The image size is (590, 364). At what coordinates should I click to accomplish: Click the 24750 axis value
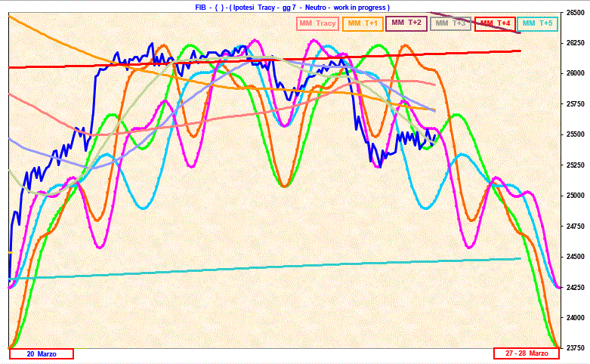(x=575, y=226)
